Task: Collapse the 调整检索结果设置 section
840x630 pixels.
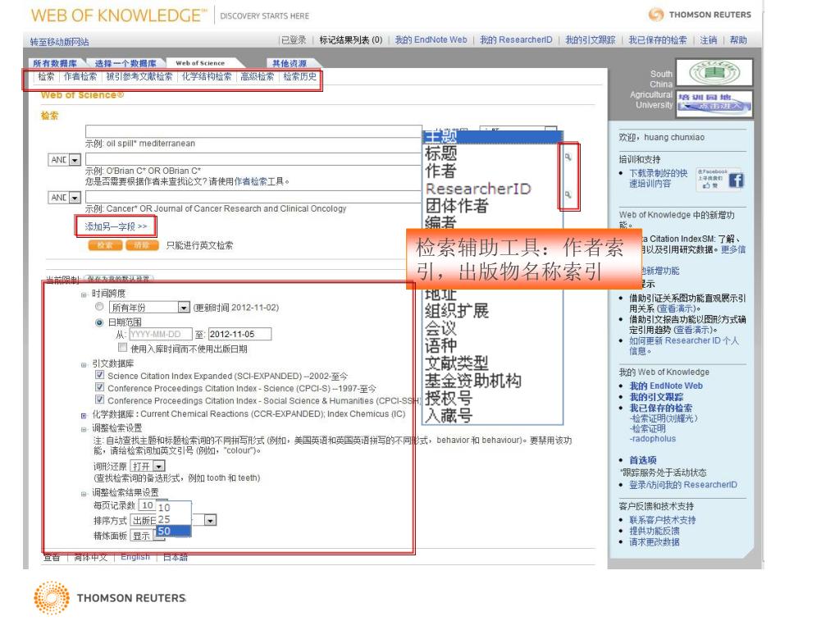Action: coord(84,494)
